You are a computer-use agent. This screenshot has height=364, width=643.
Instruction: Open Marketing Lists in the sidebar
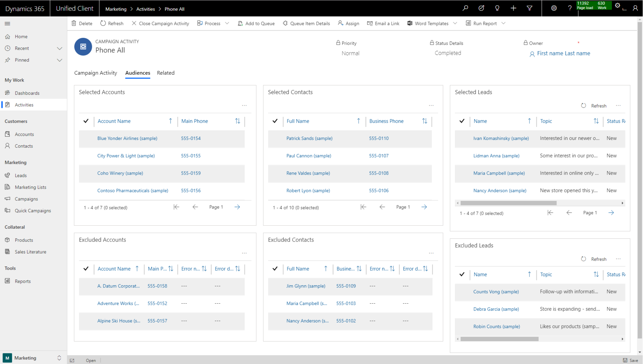30,187
